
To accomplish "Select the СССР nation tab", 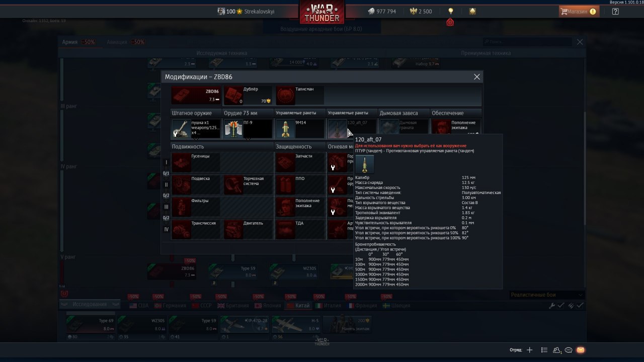I will (x=202, y=305).
